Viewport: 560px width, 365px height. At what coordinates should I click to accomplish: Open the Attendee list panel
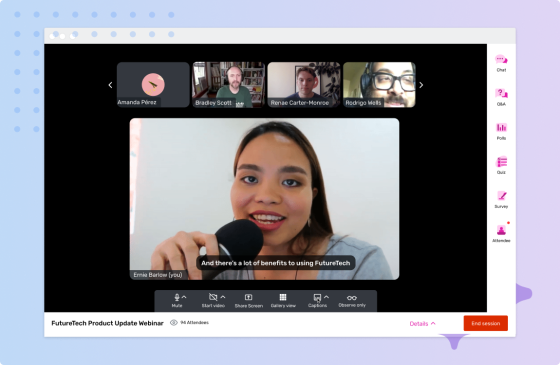pyautogui.click(x=501, y=234)
